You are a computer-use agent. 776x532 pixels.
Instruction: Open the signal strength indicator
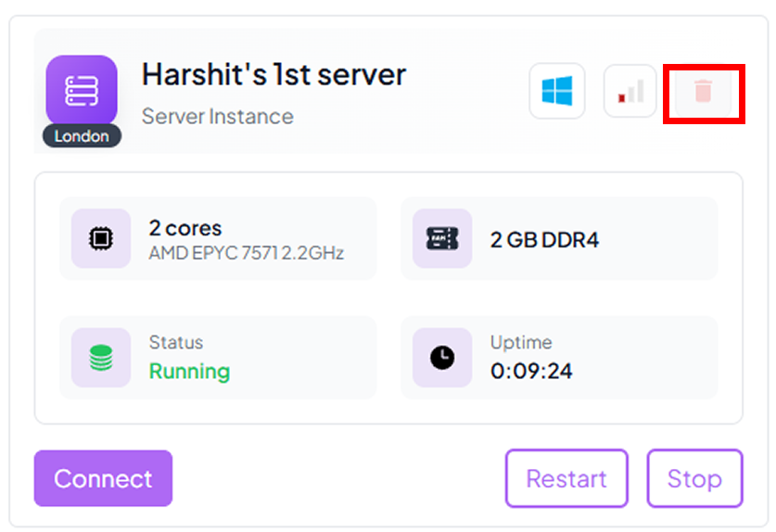[630, 91]
